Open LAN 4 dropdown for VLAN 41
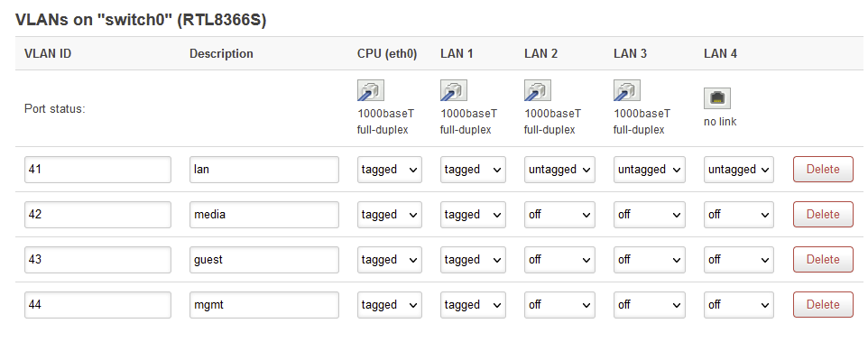 [x=738, y=170]
